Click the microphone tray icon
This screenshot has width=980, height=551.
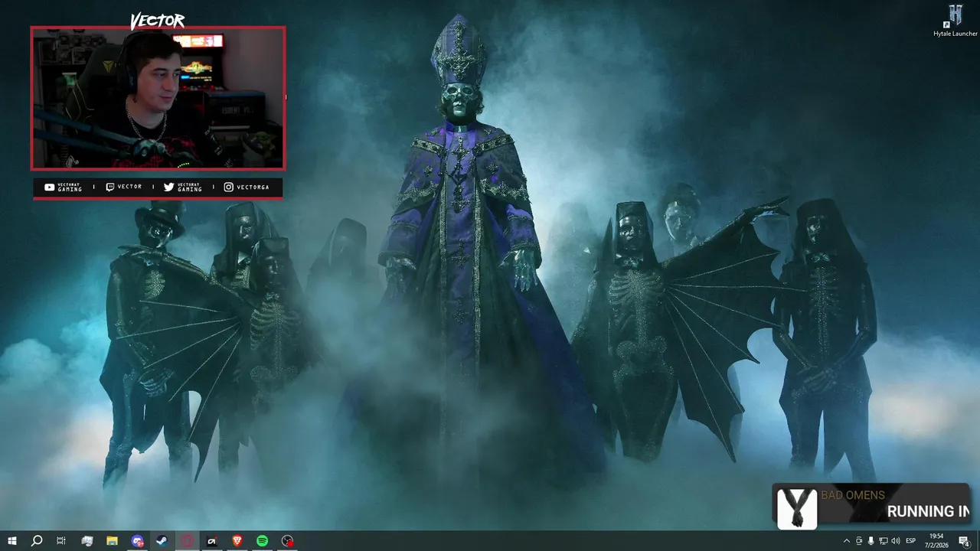[x=871, y=541]
